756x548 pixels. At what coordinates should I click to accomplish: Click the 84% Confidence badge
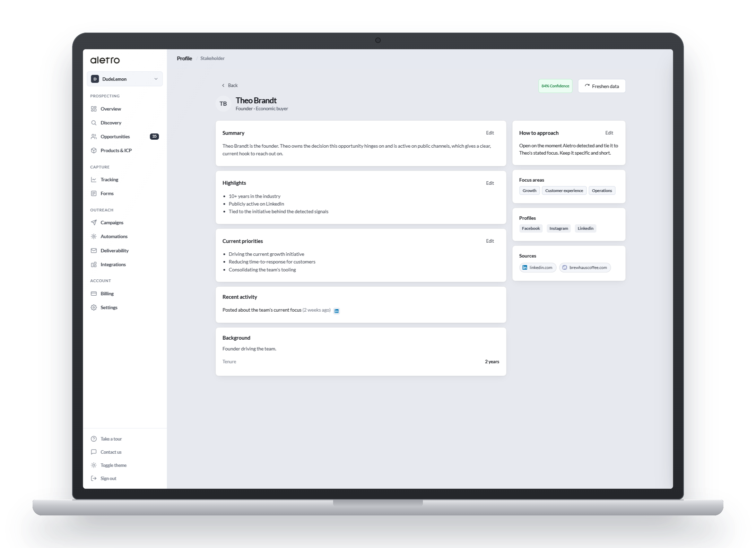tap(555, 86)
